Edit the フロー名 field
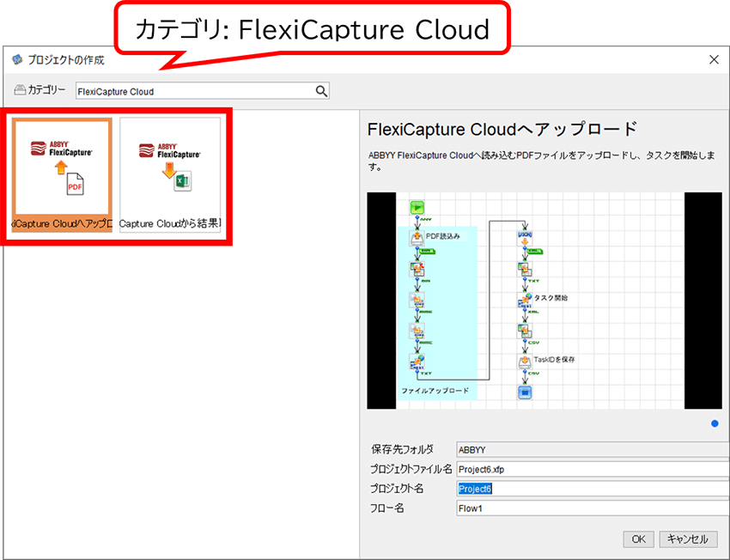 click(593, 508)
